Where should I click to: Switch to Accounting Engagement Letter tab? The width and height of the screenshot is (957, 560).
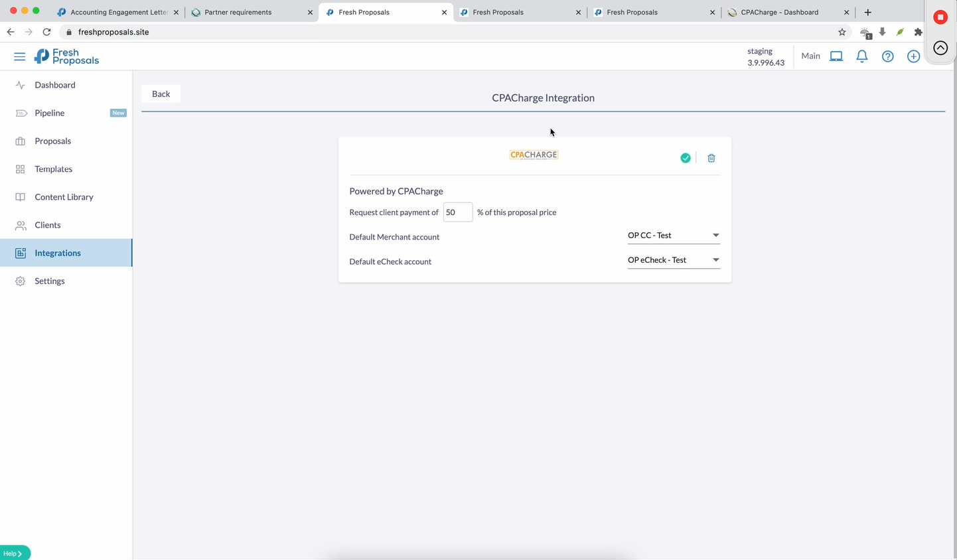pos(118,12)
